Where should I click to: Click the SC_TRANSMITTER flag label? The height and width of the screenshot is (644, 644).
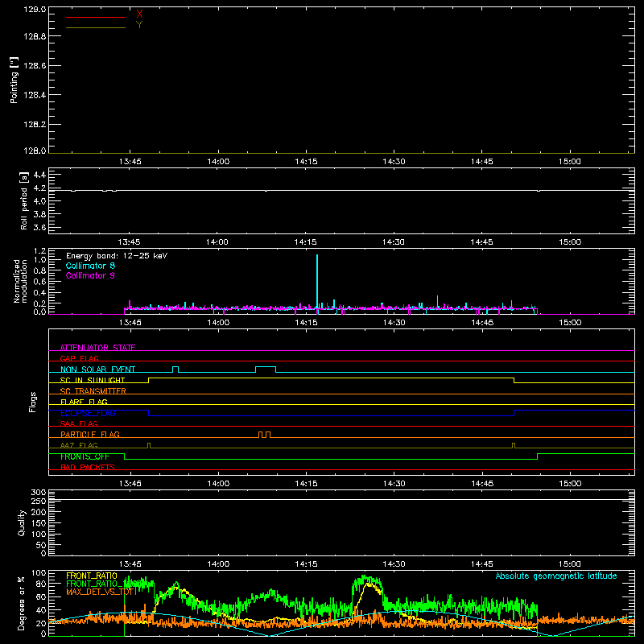[93, 391]
